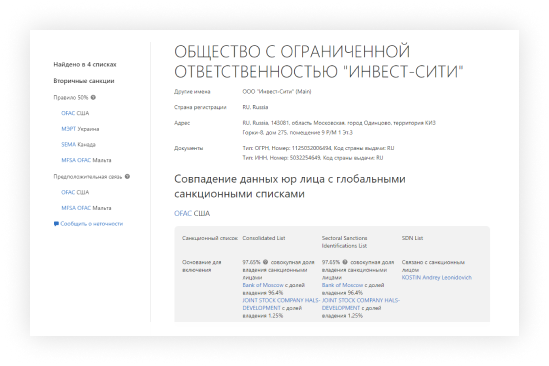The width and height of the screenshot is (549, 366).
Task: Open HALS-DEVELOPMENT link in Consolidated List column
Action: pos(281,304)
